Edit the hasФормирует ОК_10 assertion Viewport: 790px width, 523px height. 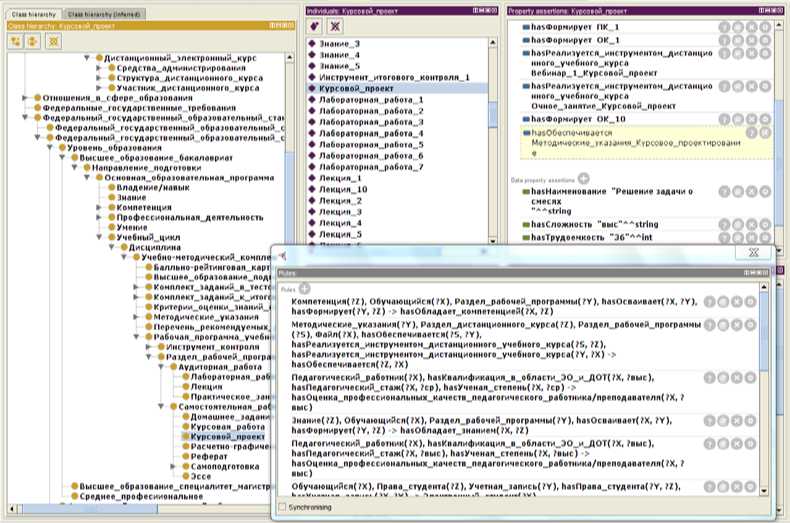pos(764,119)
